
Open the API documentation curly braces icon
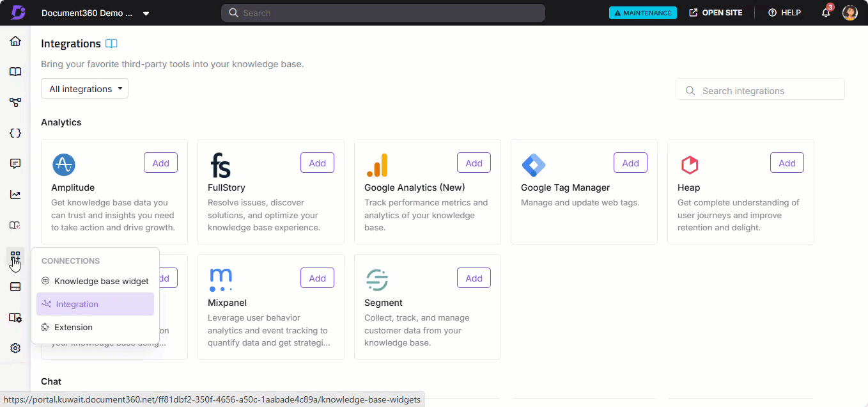coord(15,133)
